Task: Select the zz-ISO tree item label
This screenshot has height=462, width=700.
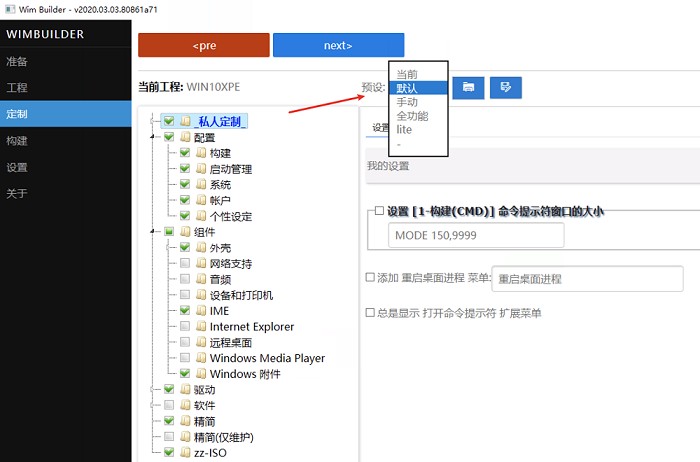Action: coord(210,453)
